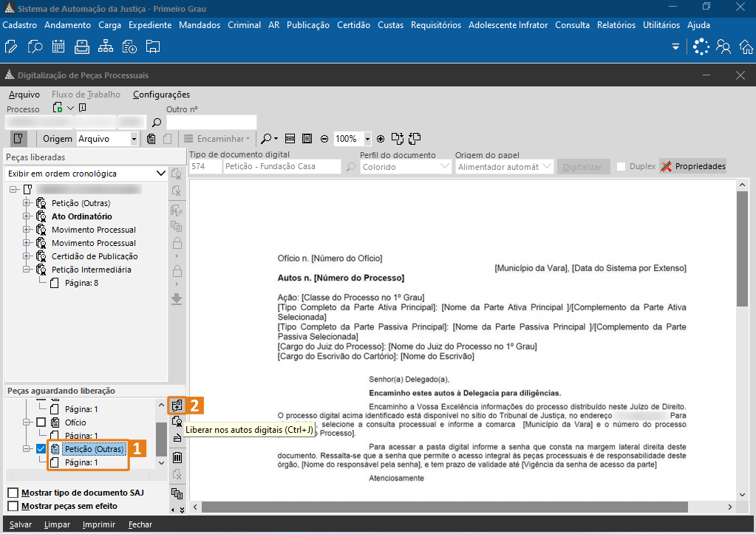Open the calendar icon in main toolbar
756x534 pixels.
click(x=58, y=47)
